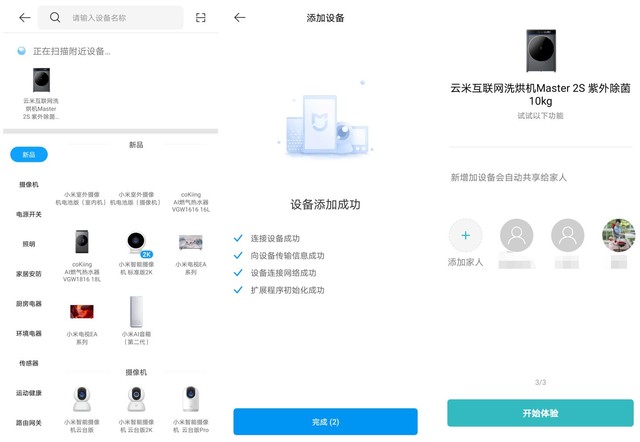Viewport: 640px width, 442px height.
Task: Open the 电源开关 category
Action: point(29,214)
